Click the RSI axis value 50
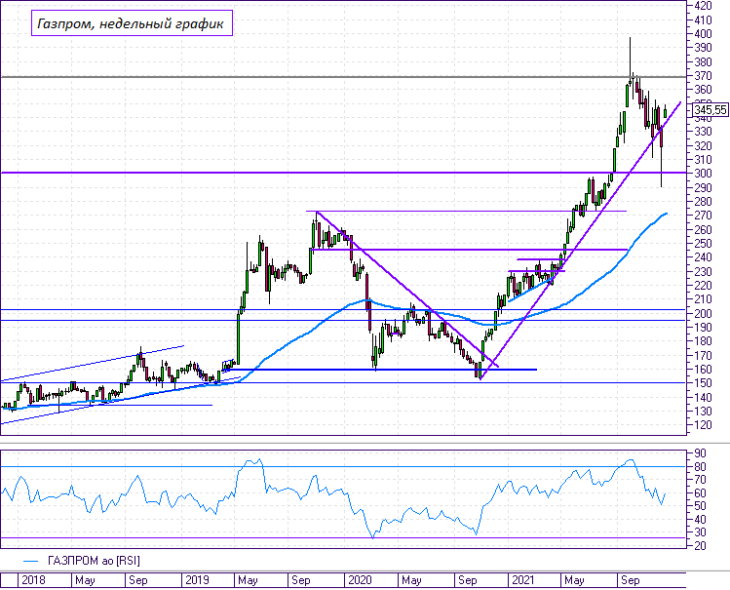The image size is (730, 590). [700, 506]
